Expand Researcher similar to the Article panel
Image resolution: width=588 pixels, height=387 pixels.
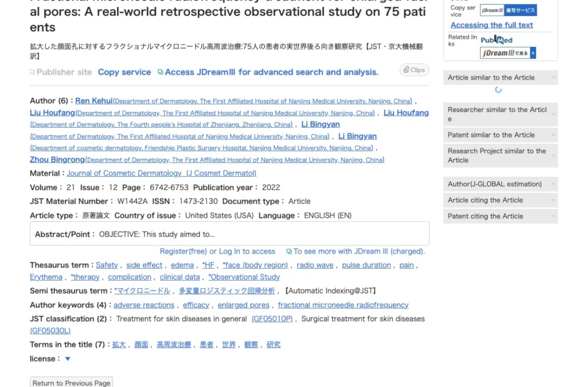[500, 114]
